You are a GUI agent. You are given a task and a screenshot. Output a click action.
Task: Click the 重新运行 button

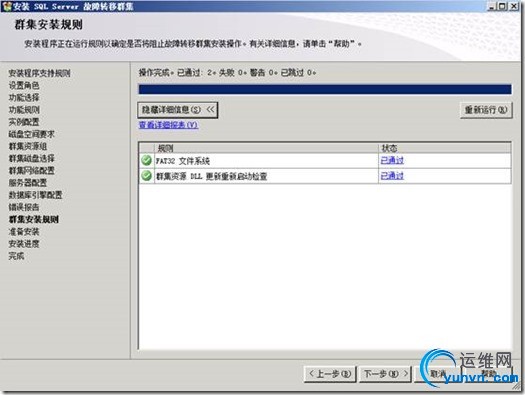tap(486, 110)
